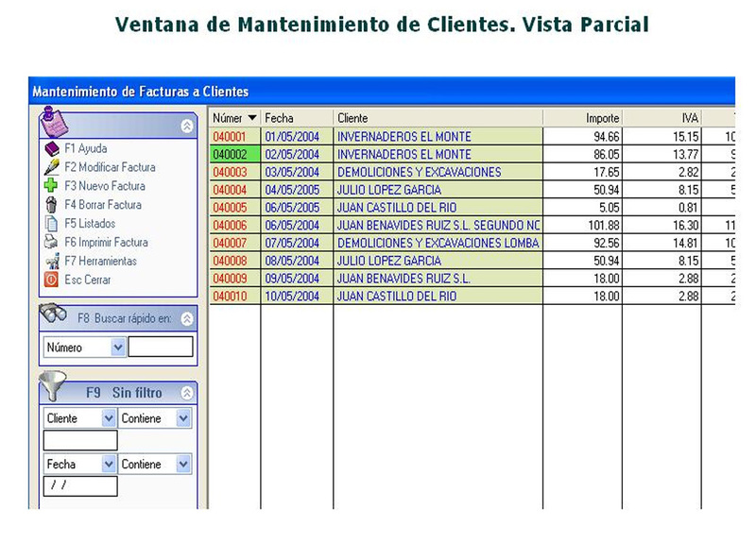Click the F2 Modificar Factura pen icon
756x543 pixels.
click(x=52, y=167)
